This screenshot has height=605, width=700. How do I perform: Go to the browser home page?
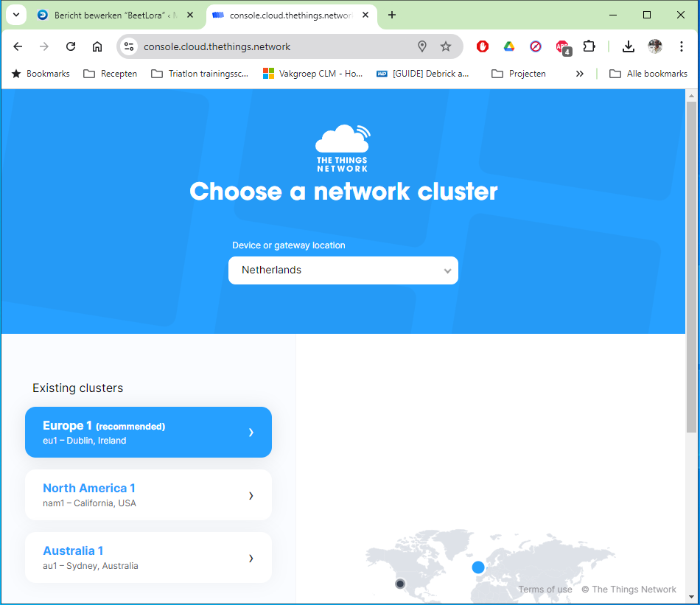97,46
